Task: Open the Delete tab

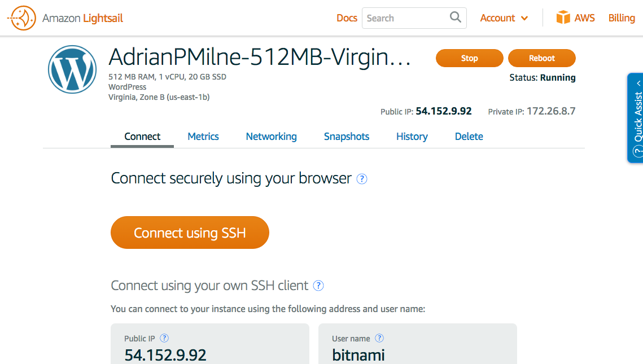Action: tap(469, 137)
